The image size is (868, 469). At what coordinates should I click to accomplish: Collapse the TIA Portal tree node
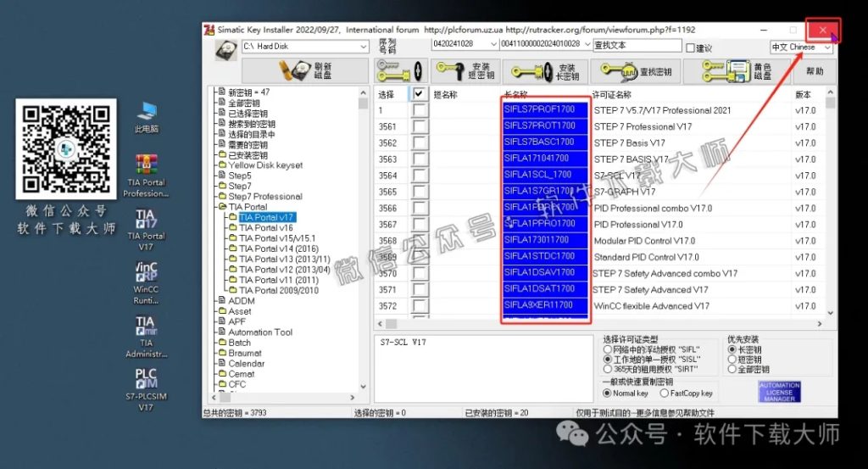click(x=223, y=207)
